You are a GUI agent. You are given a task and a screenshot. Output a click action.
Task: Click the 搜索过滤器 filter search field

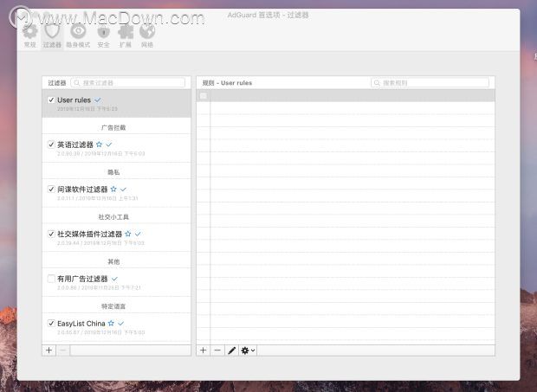click(127, 83)
